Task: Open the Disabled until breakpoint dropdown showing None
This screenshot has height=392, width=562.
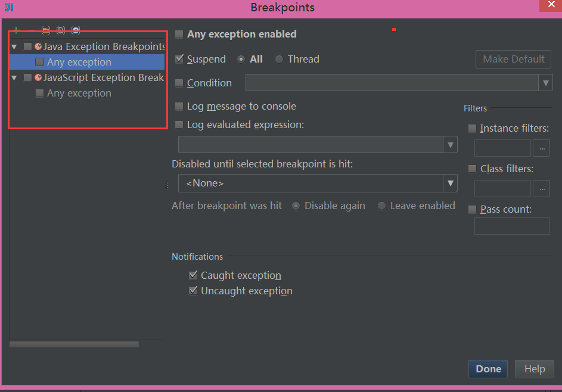Action: (x=450, y=183)
